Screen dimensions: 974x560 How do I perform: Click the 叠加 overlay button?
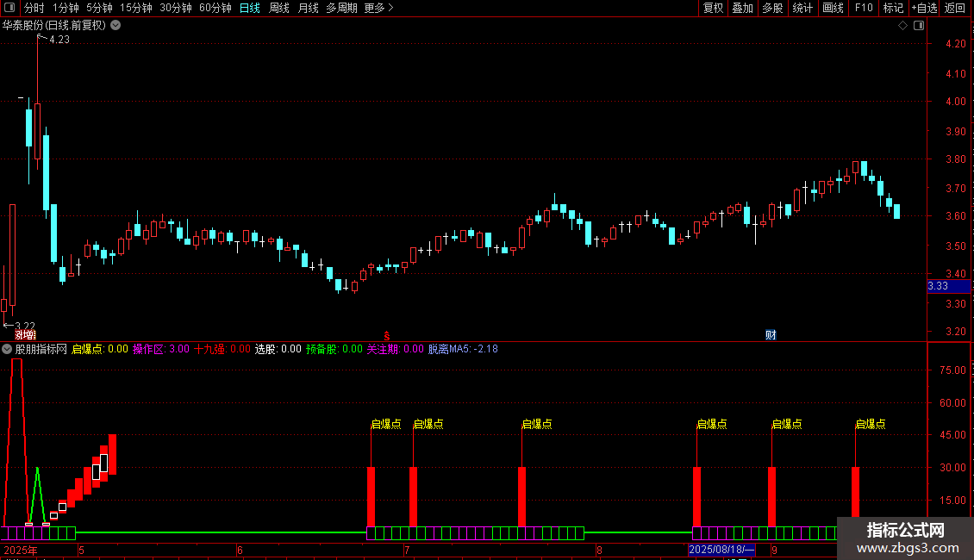coord(742,8)
